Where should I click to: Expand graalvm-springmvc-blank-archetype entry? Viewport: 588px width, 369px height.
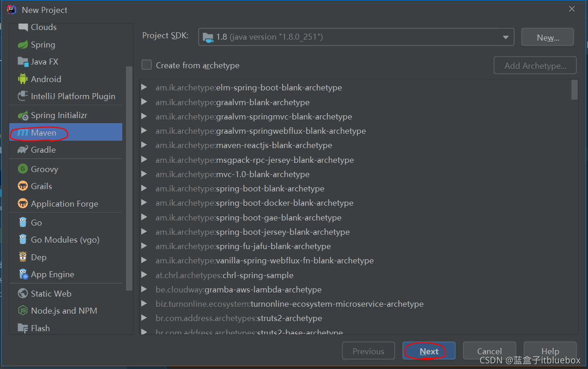coord(144,116)
